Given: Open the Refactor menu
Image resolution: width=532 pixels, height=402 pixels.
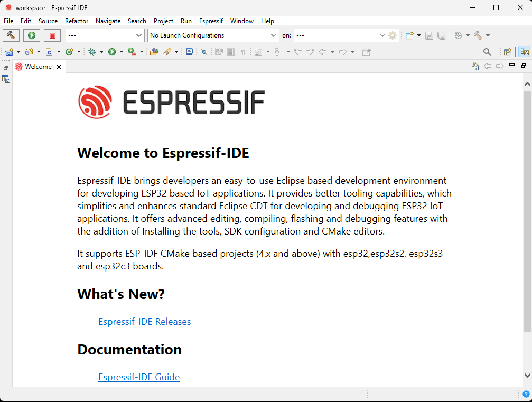Looking at the screenshot, I should coord(77,21).
